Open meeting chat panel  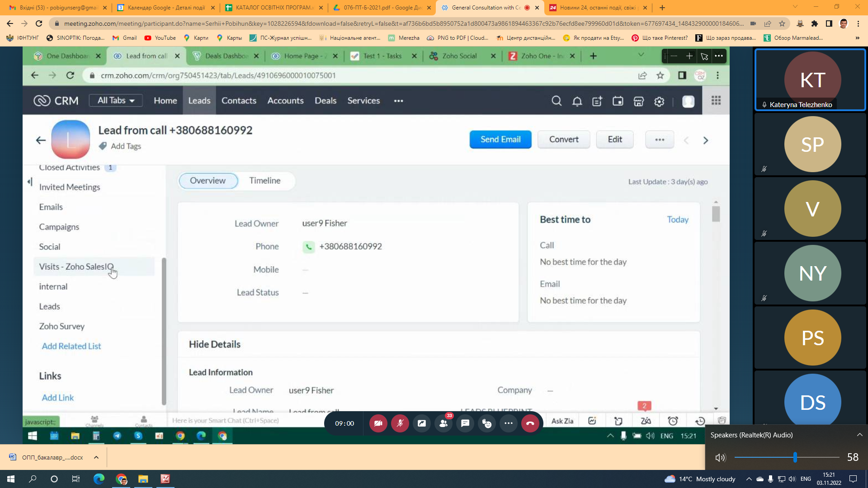coord(465,423)
